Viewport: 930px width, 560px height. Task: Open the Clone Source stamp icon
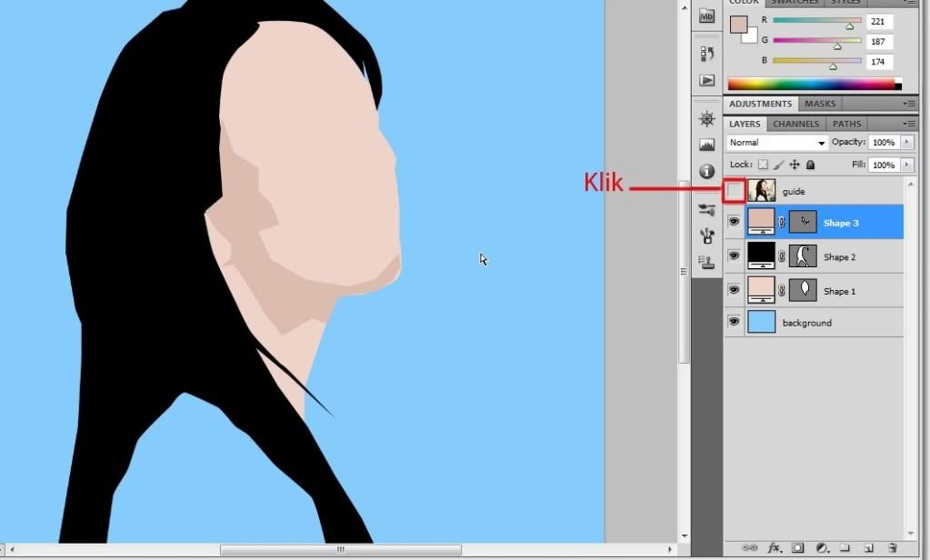click(706, 262)
